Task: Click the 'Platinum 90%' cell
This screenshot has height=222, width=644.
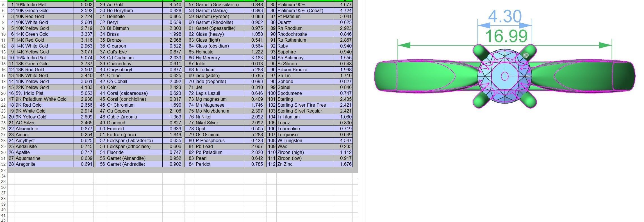Action: tap(305, 5)
